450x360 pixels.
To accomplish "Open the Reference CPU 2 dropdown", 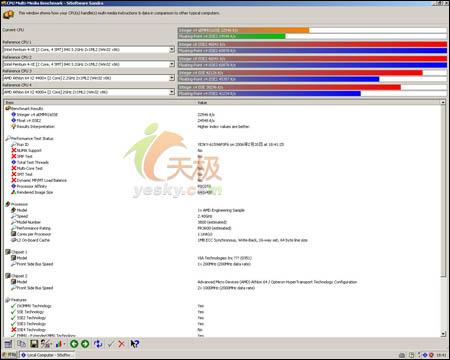I will (x=172, y=64).
